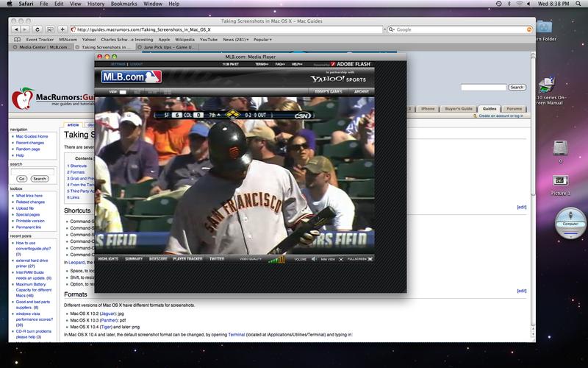588x368 pixels.
Task: Open the History menu
Action: [x=96, y=4]
